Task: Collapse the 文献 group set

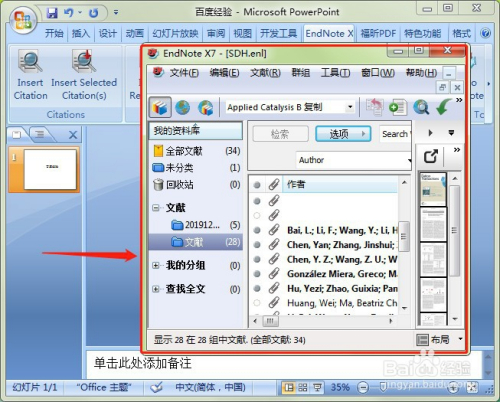Action: [x=156, y=208]
